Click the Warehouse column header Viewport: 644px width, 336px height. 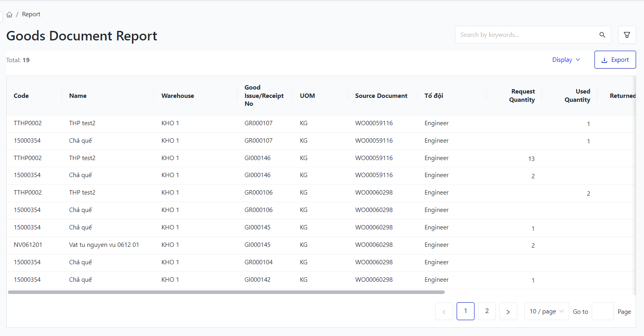tap(177, 96)
